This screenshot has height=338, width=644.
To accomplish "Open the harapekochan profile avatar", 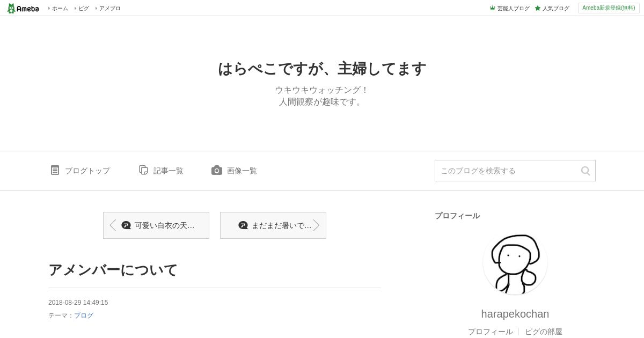I will point(515,262).
